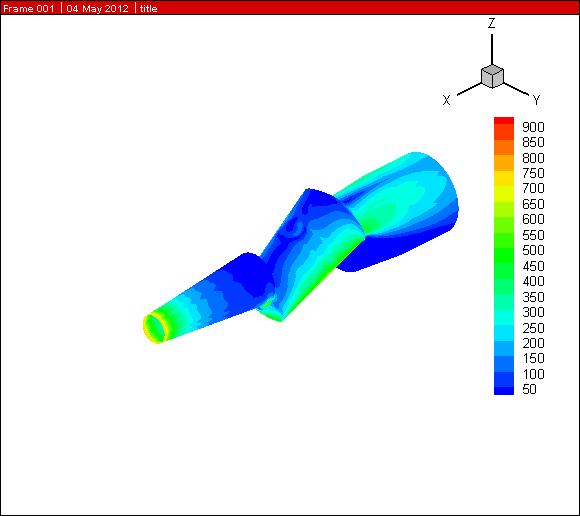
Task: Click the X axis label
Action: click(x=446, y=100)
